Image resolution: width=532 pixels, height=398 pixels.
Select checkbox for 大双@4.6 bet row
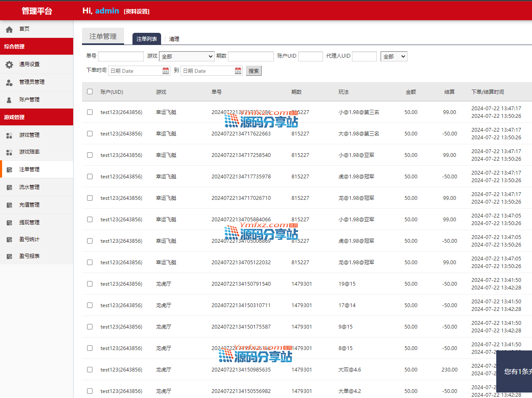(90, 369)
